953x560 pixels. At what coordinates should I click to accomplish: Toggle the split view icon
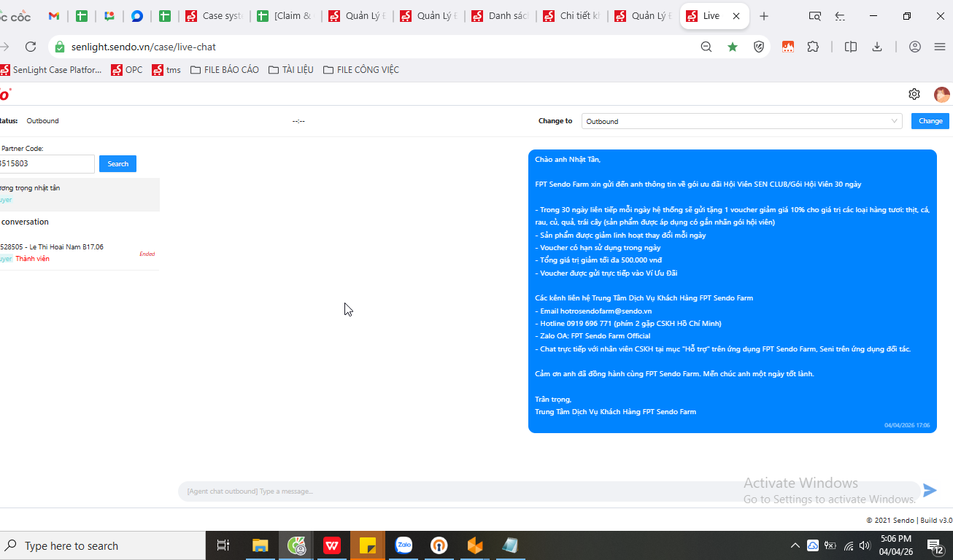[x=851, y=47]
